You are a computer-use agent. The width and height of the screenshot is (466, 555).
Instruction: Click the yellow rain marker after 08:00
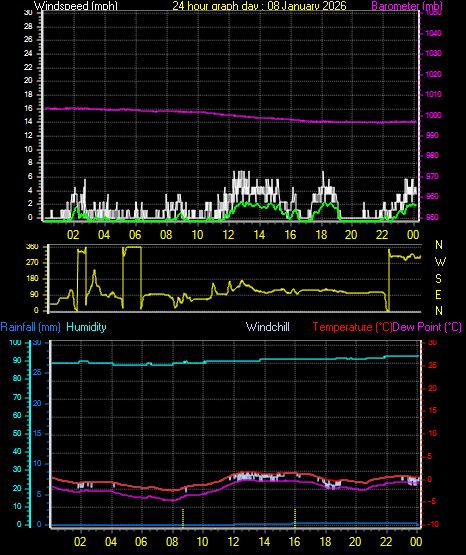(x=183, y=518)
